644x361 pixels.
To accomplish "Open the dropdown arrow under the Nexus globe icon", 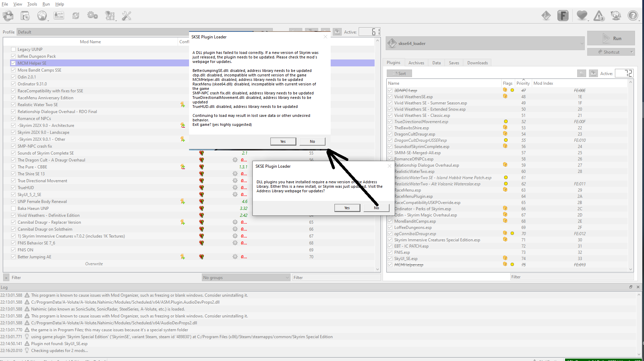I will coord(48,20).
